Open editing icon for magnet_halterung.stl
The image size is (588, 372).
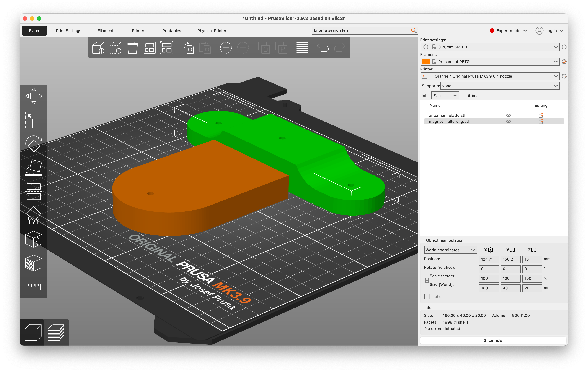[x=541, y=121]
